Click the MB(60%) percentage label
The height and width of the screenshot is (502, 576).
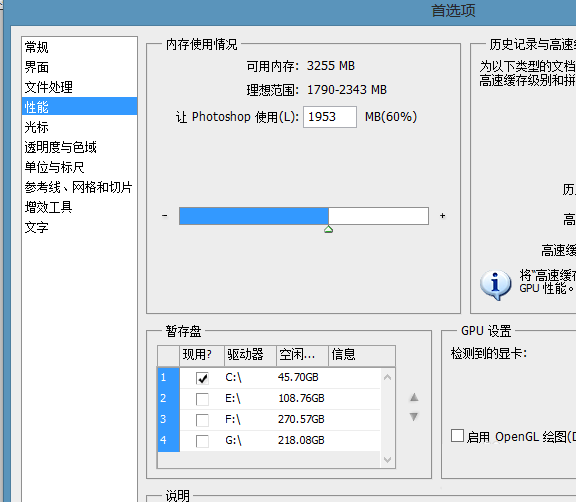tap(391, 117)
